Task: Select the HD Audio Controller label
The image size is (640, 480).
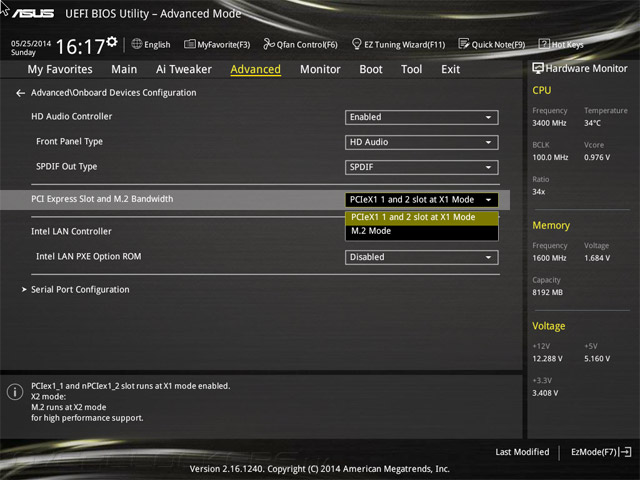Action: click(71, 116)
